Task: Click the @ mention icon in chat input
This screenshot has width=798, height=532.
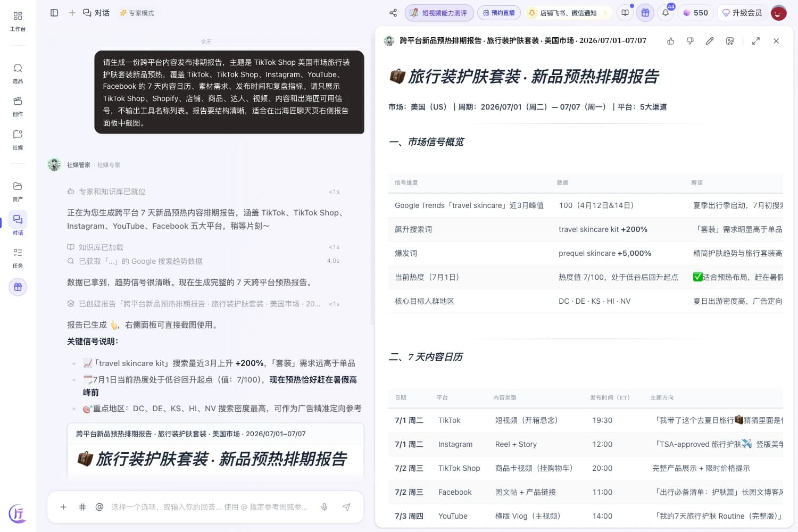Action: (x=99, y=507)
